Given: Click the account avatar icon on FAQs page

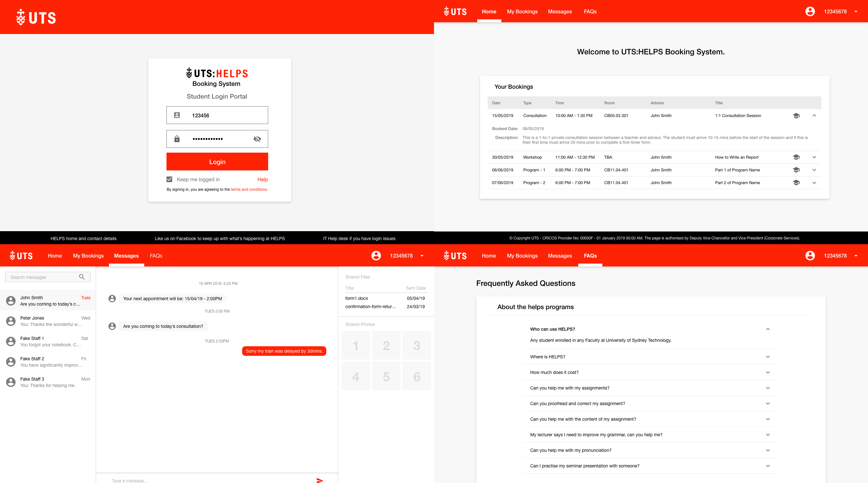Looking at the screenshot, I should coord(810,256).
